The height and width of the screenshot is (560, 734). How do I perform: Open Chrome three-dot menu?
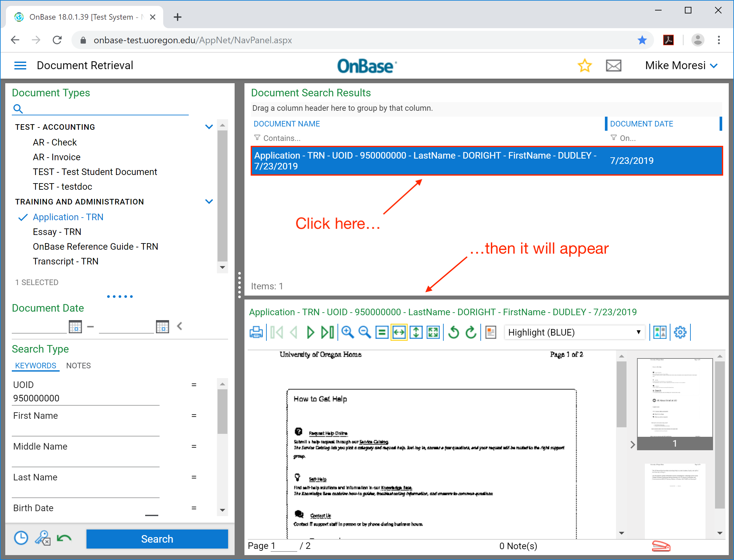click(719, 40)
